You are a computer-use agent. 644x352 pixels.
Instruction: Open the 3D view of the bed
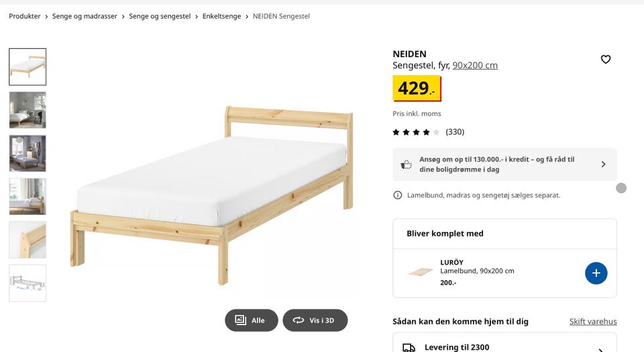coord(315,320)
